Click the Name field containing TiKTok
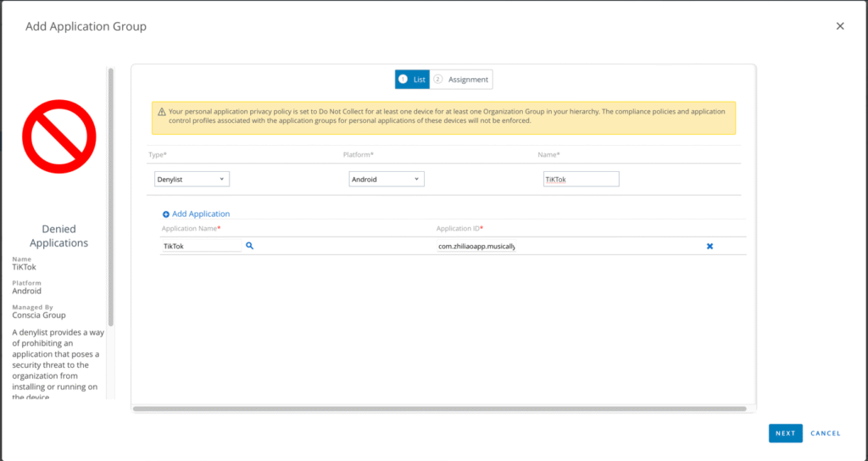This screenshot has height=461, width=868. pyautogui.click(x=581, y=180)
